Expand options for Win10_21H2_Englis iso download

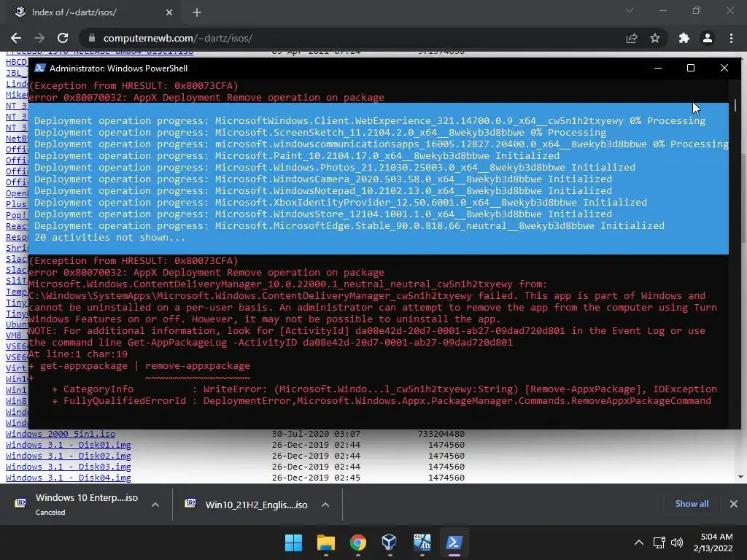click(x=325, y=505)
